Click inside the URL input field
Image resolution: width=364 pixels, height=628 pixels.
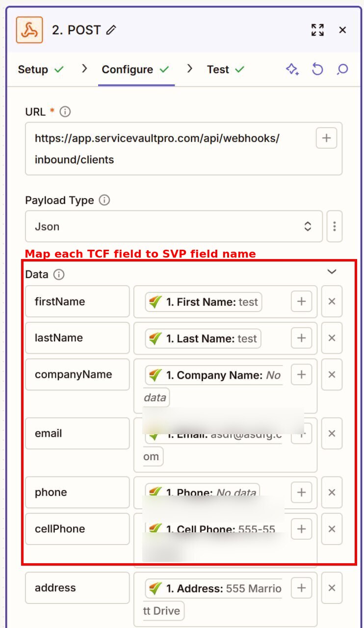(184, 149)
